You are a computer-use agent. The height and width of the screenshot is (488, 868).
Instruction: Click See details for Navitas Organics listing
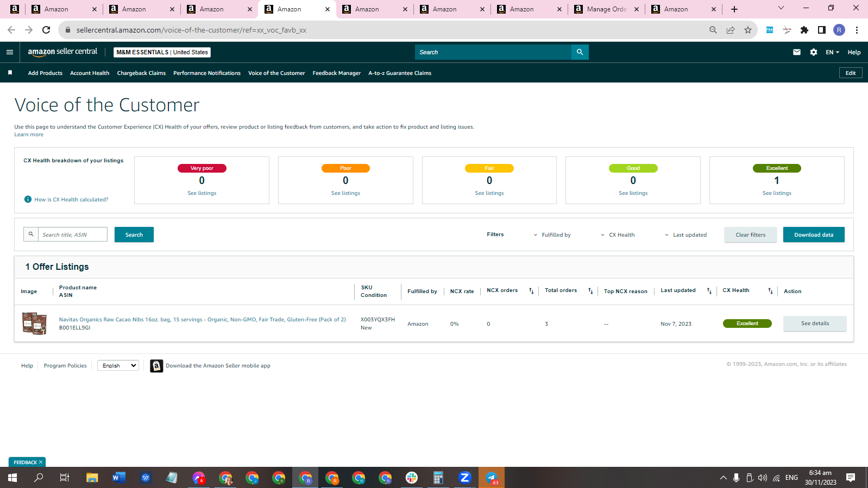815,324
